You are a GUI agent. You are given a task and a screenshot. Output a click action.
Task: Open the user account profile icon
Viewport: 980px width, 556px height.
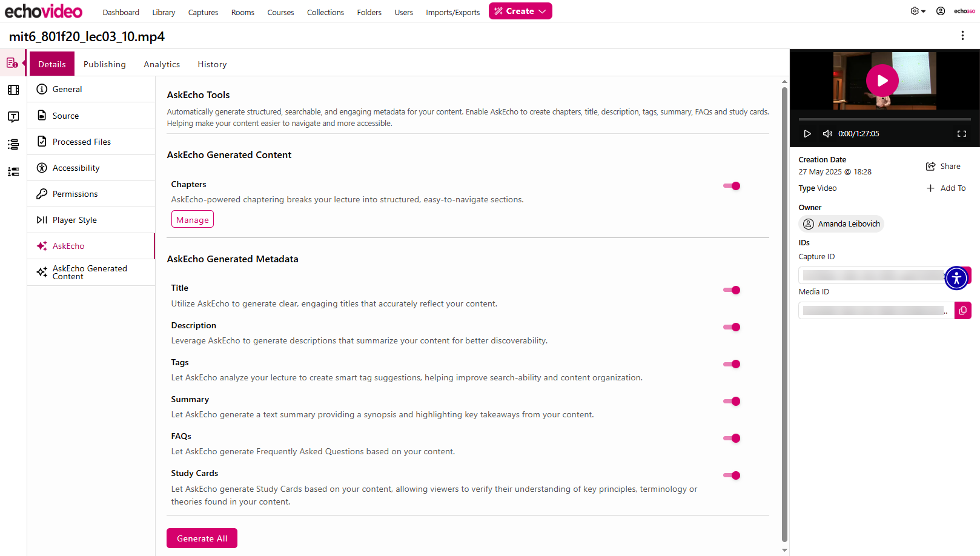point(941,11)
